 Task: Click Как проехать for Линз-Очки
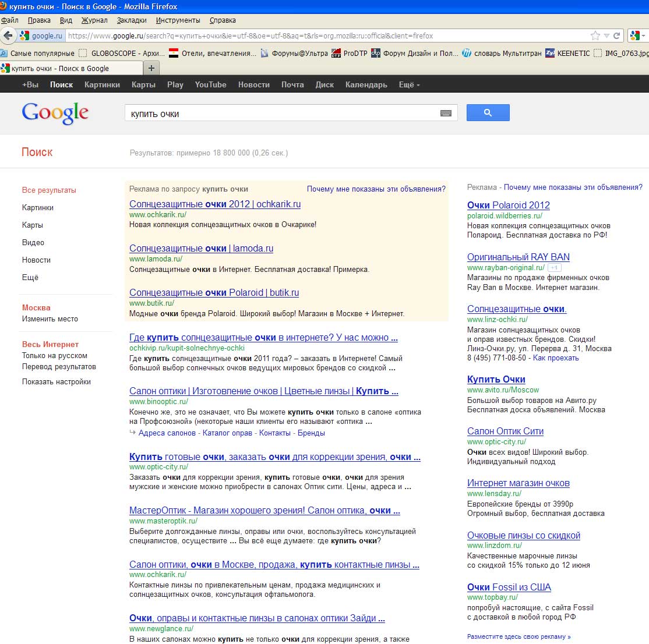tap(556, 358)
